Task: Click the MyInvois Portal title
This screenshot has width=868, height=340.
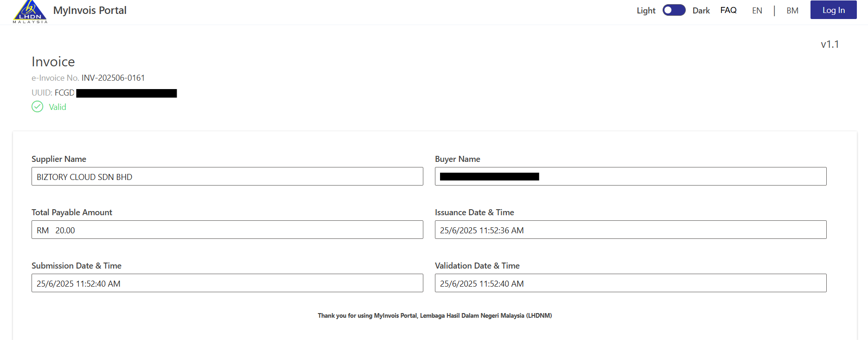Action: [90, 10]
